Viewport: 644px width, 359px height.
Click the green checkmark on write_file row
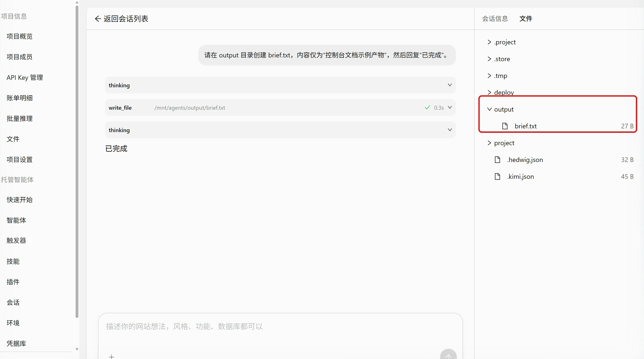(427, 107)
